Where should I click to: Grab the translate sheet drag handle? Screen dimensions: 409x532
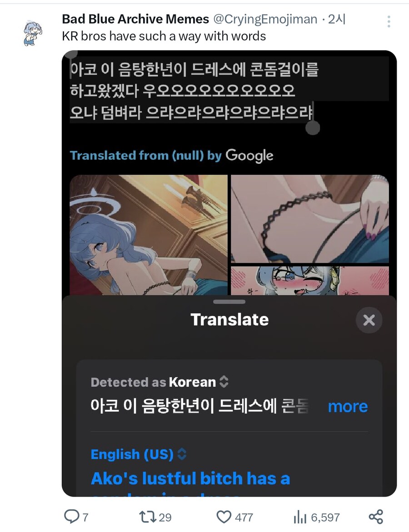(x=229, y=301)
